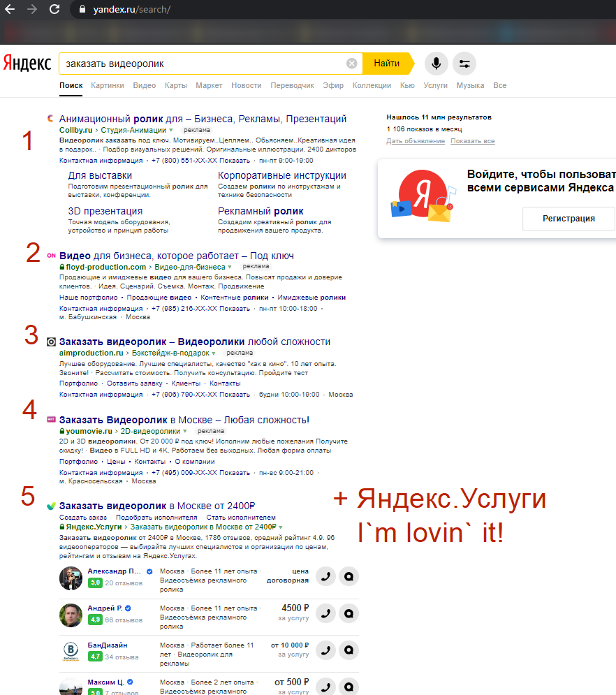This screenshot has height=695, width=616.
Task: Open the Услуги tab
Action: [436, 85]
